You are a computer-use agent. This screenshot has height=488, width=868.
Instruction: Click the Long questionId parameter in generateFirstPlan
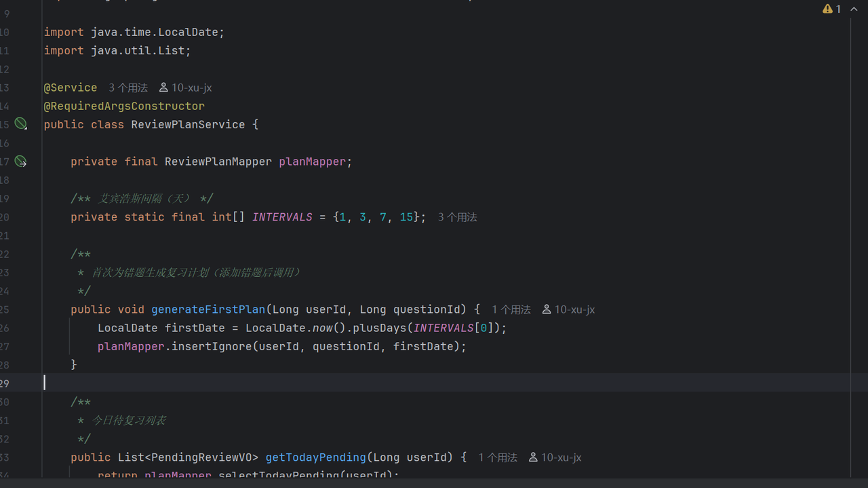(x=413, y=309)
